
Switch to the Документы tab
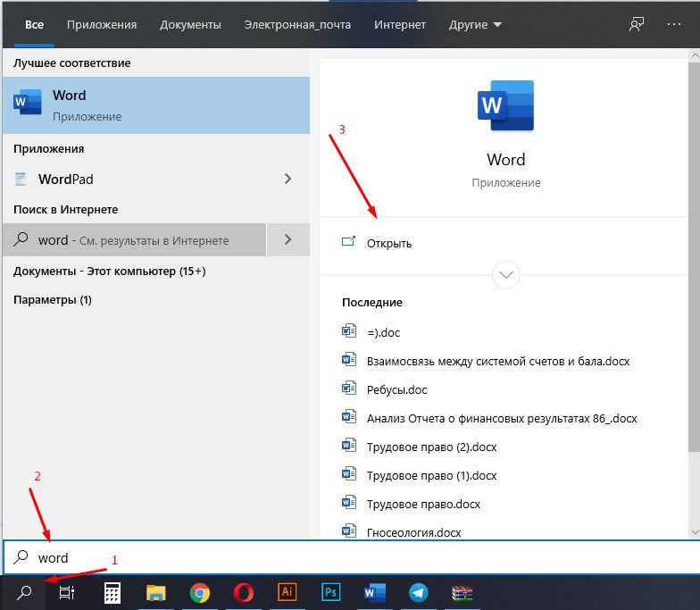coord(190,25)
